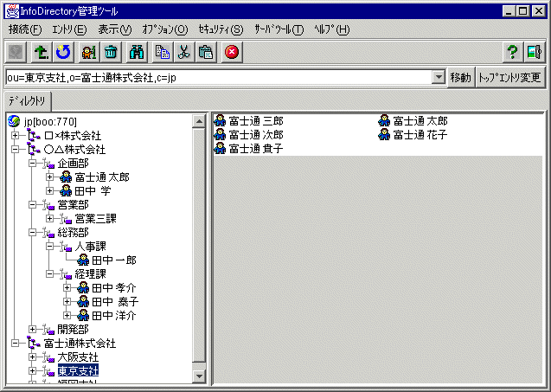Click the blue refresh arrow icon
Image resolution: width=551 pixels, height=392 pixels.
point(63,53)
